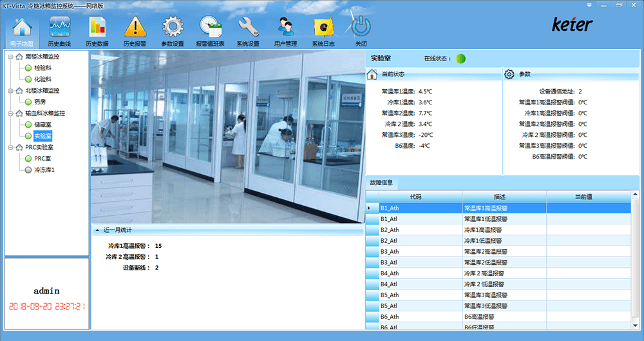Screen dimensions: 644x341
Task: Click grey status dot of 冷冻库1
Action: coord(28,170)
